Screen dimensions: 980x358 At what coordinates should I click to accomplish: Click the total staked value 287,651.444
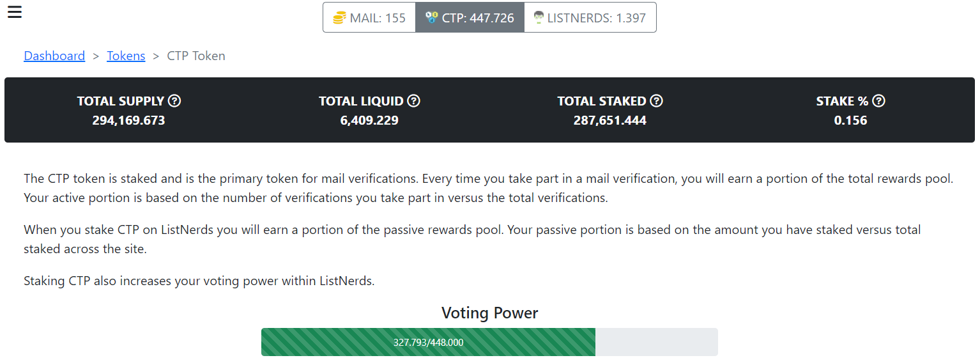[610, 120]
